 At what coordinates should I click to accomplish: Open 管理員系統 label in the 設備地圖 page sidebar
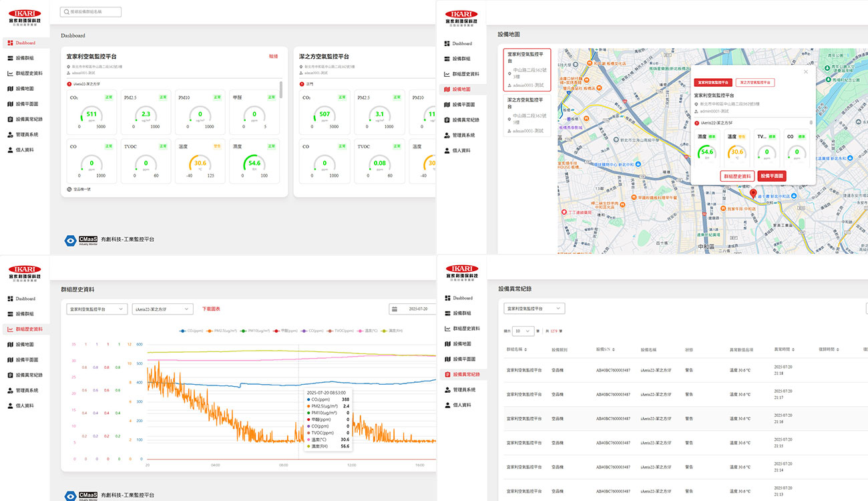[x=463, y=135]
